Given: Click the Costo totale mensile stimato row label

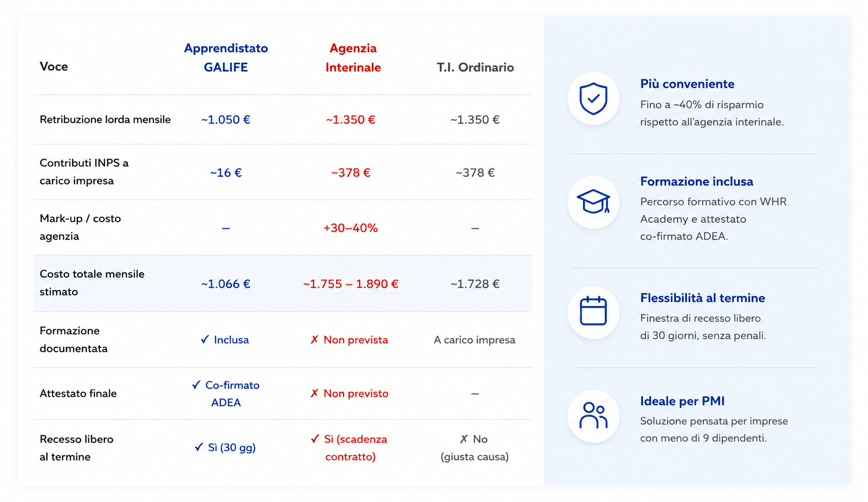Looking at the screenshot, I should pyautogui.click(x=92, y=283).
